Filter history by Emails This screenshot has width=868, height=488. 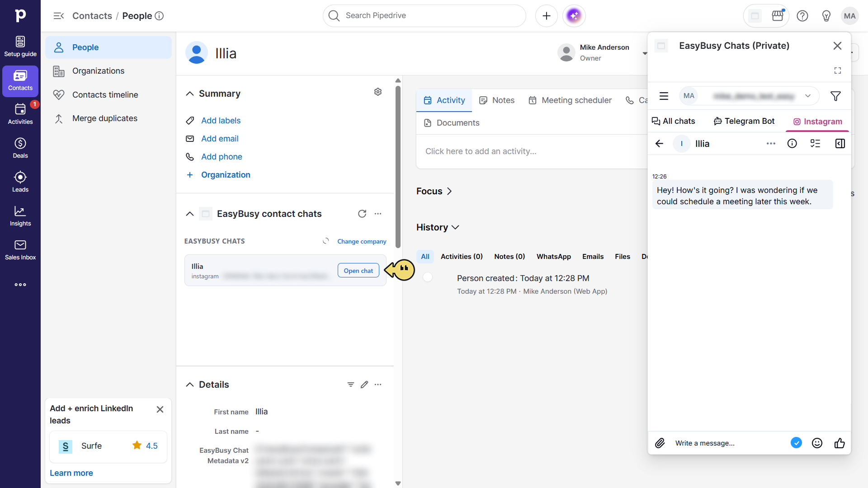(x=593, y=257)
